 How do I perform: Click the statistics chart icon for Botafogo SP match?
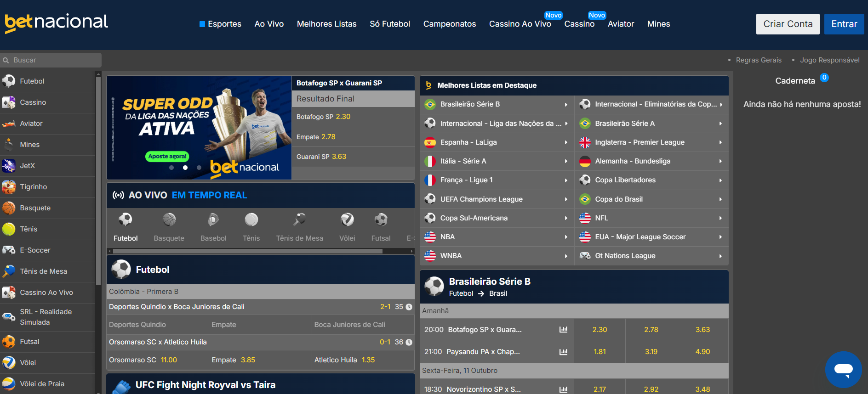point(563,330)
